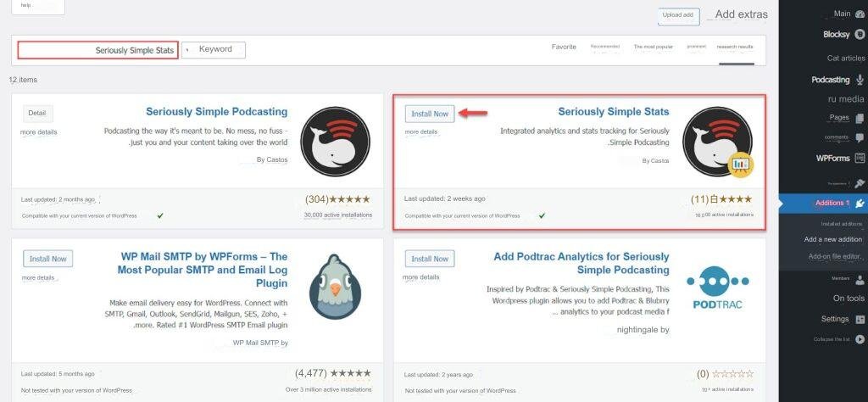The height and width of the screenshot is (402, 868).
Task: Open Cat articles in sidebar
Action: 845,59
